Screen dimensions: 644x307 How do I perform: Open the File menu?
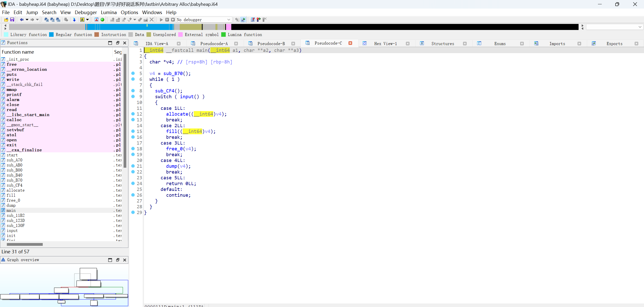click(6, 12)
